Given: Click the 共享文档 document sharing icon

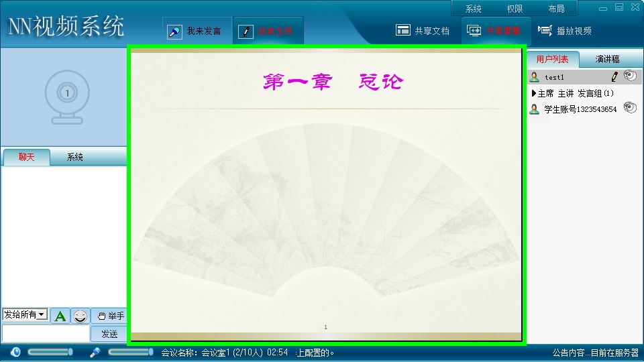Looking at the screenshot, I should point(402,30).
